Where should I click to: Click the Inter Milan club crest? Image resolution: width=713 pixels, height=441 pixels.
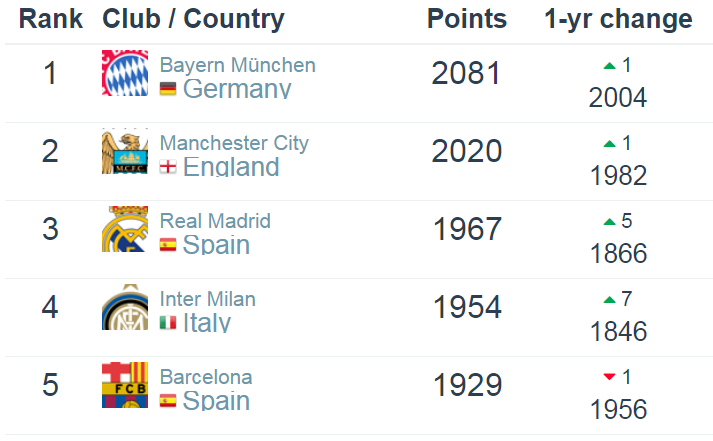coord(125,307)
